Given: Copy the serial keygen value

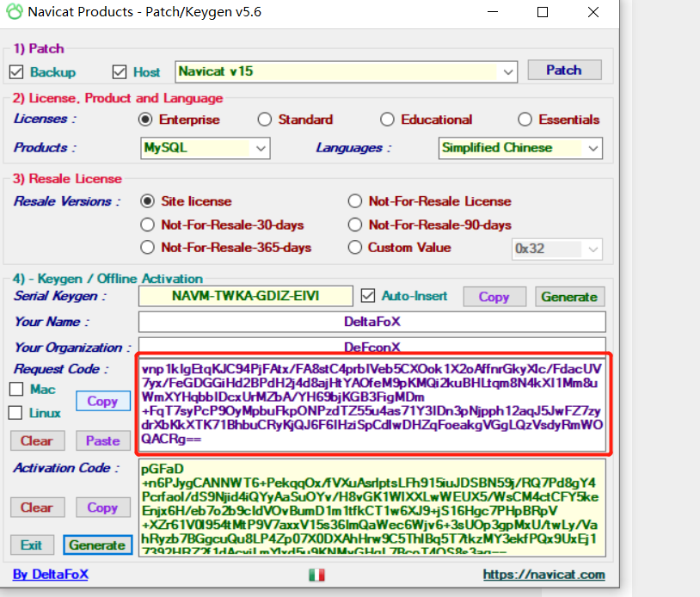Looking at the screenshot, I should [x=494, y=297].
